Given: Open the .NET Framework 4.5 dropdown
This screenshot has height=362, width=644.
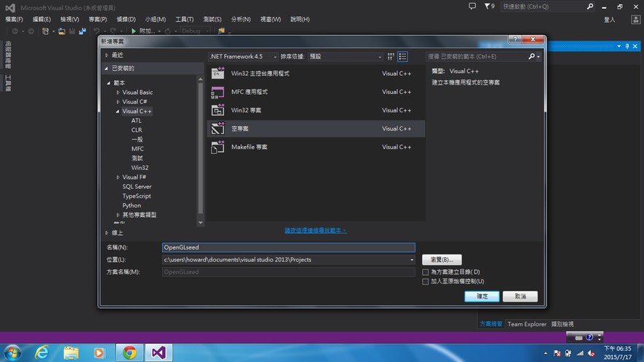Looking at the screenshot, I should click(242, 57).
